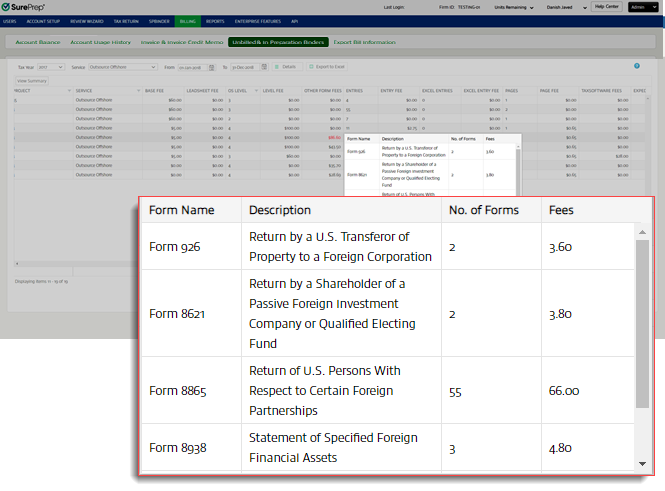Open the Service column filter menu
Image resolution: width=665 pixels, height=491 pixels.
[137, 90]
